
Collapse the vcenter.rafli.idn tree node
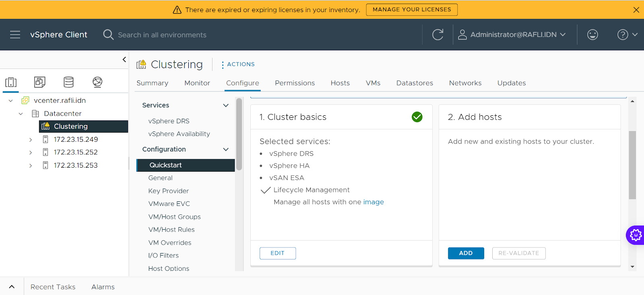11,101
